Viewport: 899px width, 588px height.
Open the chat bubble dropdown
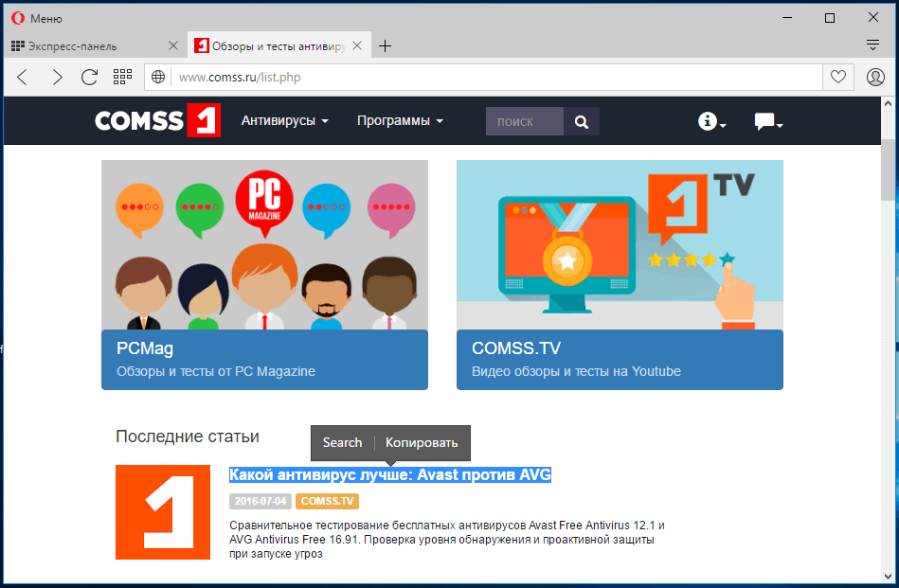tap(768, 121)
